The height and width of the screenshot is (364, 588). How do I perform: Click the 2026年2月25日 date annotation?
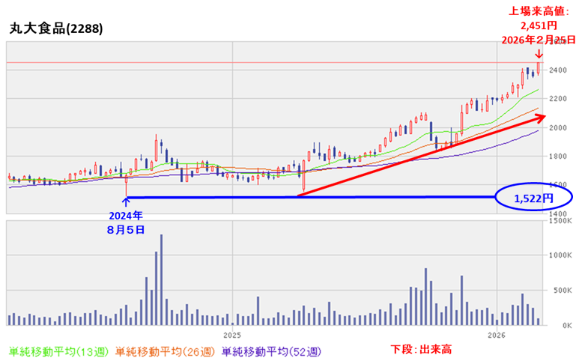[x=539, y=39]
